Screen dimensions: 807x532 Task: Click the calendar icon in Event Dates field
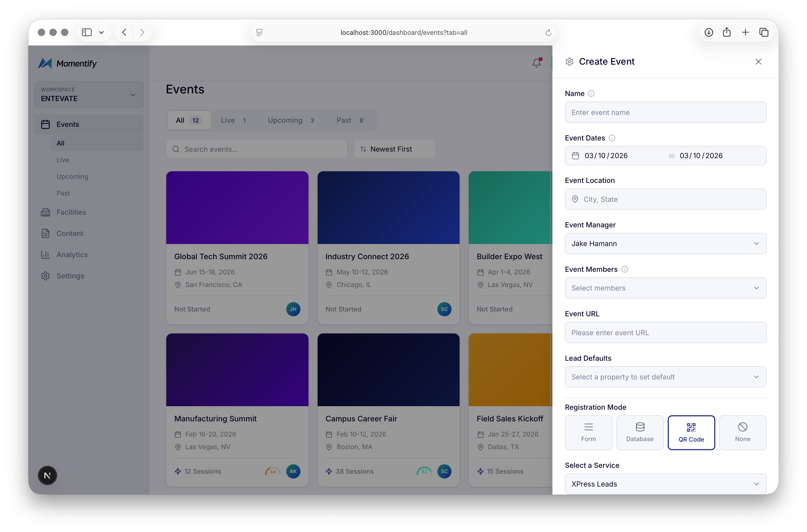[x=576, y=155]
